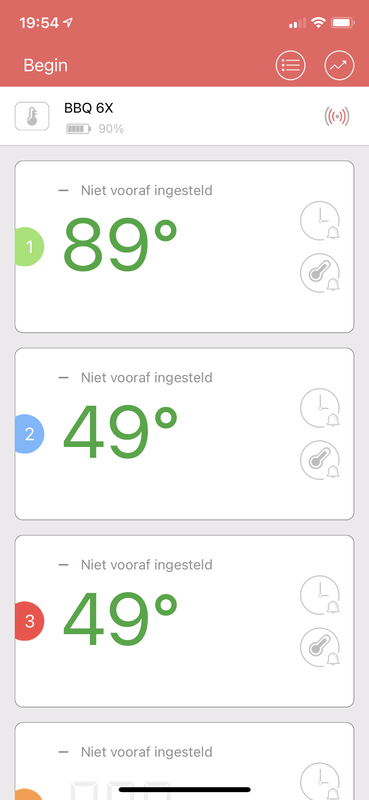Set timer alarm for probe 1

(319, 221)
